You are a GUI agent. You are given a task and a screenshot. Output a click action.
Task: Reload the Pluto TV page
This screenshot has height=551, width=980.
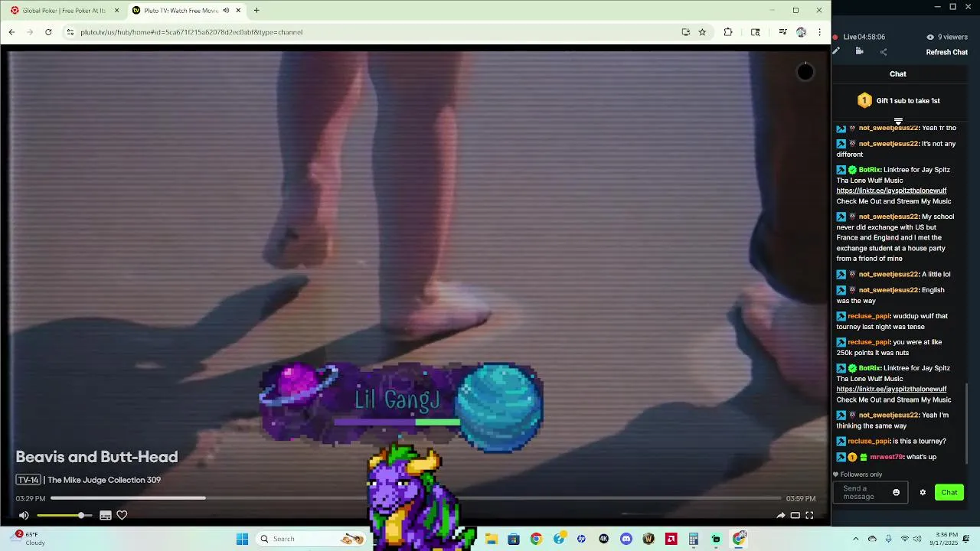[x=48, y=32]
